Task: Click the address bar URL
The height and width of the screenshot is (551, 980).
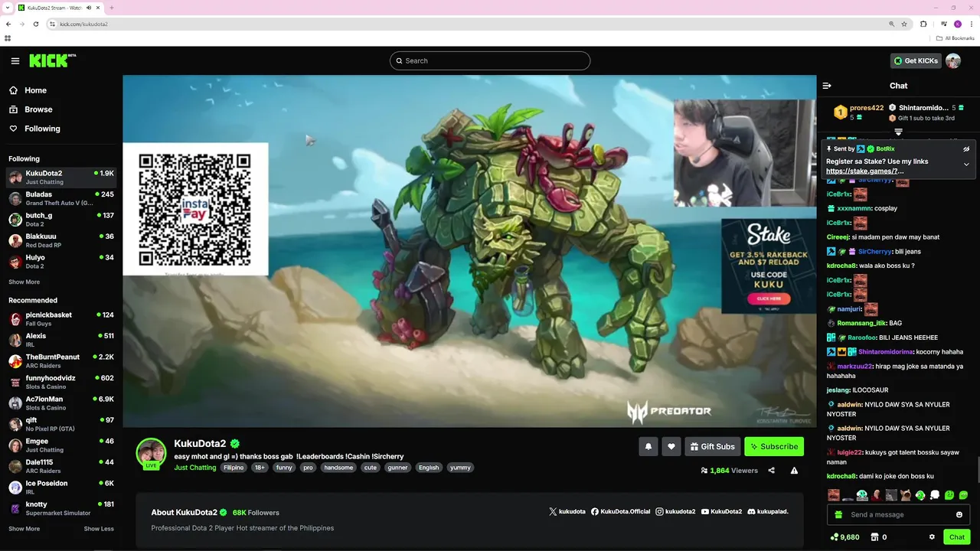Action: coord(83,24)
